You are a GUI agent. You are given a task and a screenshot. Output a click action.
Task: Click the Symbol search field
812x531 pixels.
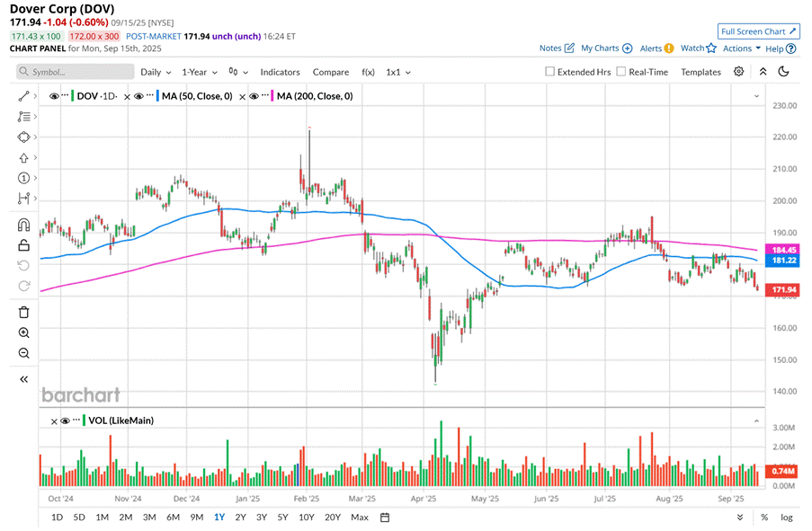coord(76,71)
